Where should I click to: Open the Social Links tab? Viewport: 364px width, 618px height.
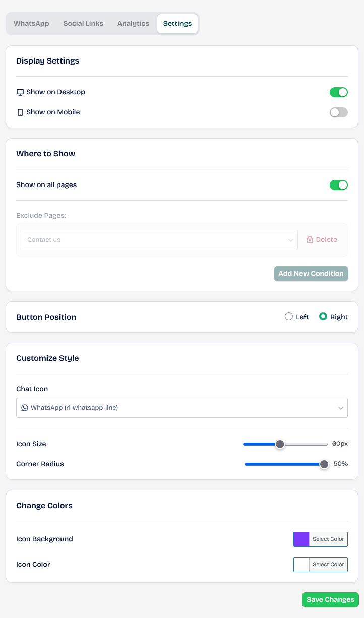pyautogui.click(x=83, y=24)
